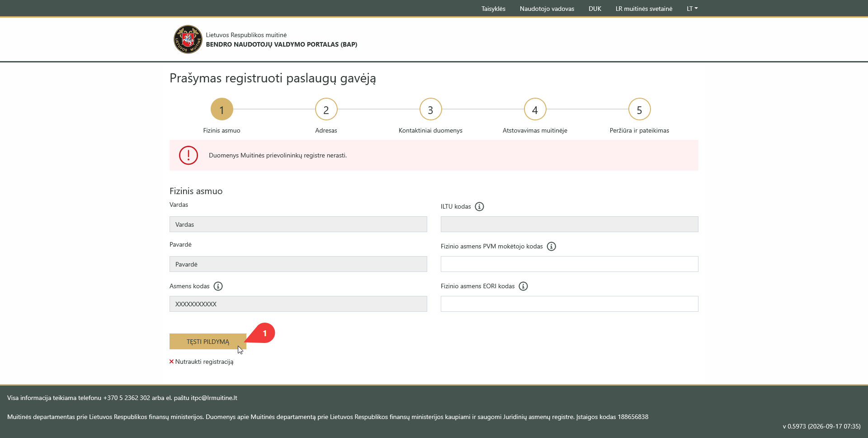
Task: Open Naudotojo vadovas menu item
Action: coord(547,9)
